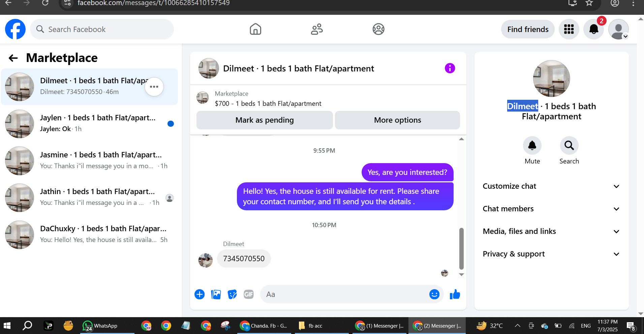Open the account profile picture menu
The image size is (644, 334).
[618, 29]
